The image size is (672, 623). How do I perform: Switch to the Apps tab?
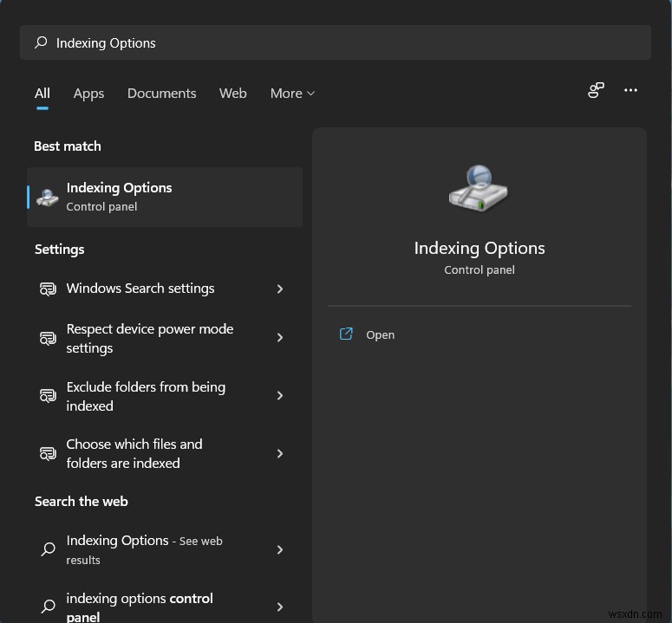[88, 94]
